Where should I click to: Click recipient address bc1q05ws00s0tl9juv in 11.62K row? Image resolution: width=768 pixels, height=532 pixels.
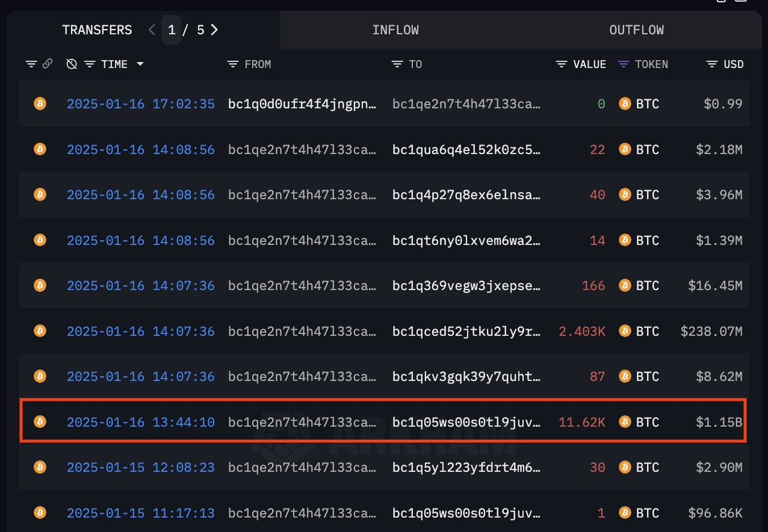coord(466,422)
